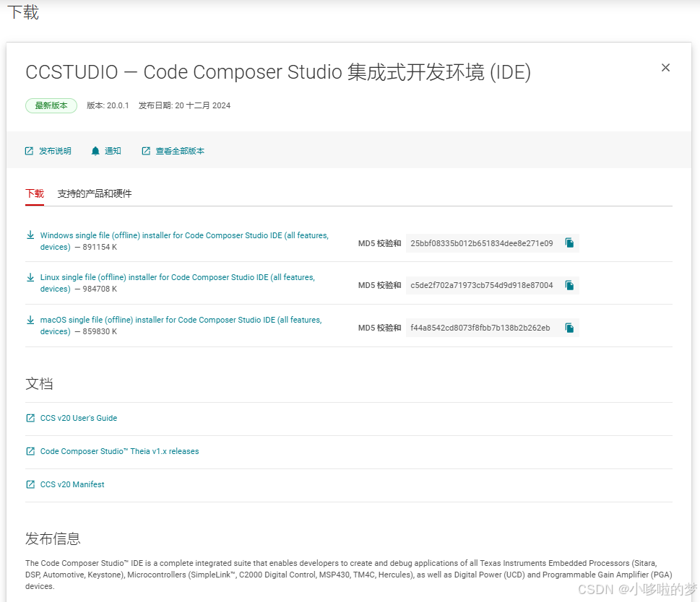Click the CCSTUDIO Code Composer Studio title
The height and width of the screenshot is (602, 700).
[x=278, y=72]
